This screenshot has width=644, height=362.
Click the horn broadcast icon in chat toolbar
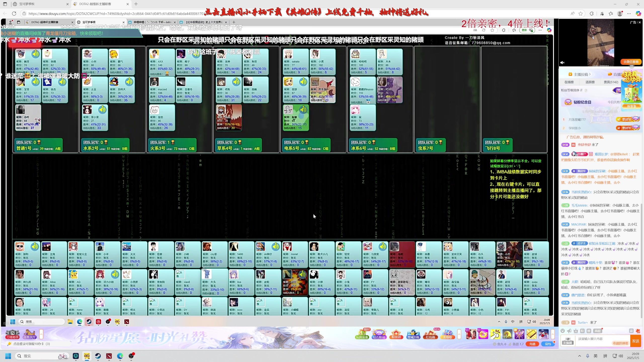coord(569,331)
